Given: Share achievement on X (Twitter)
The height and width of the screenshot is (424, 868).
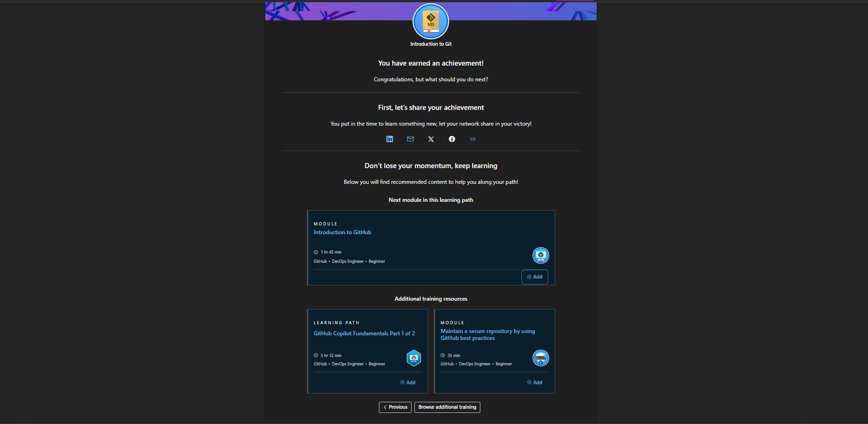Looking at the screenshot, I should [x=431, y=139].
